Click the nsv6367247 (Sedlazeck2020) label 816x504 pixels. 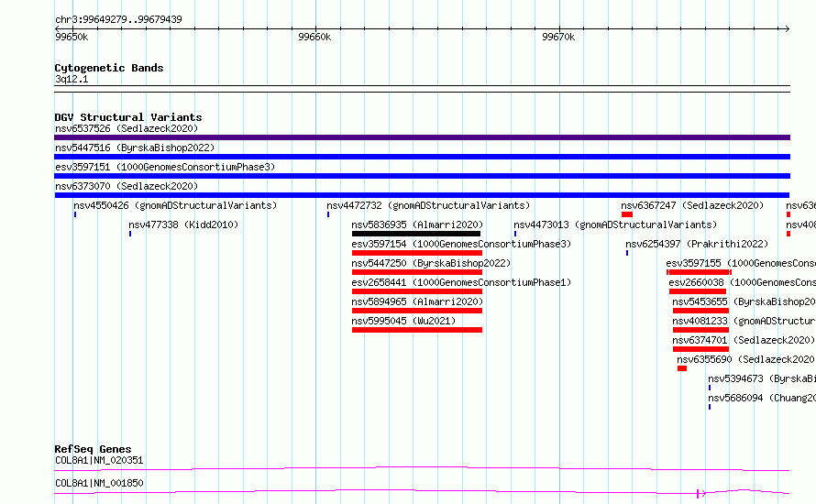pos(692,205)
